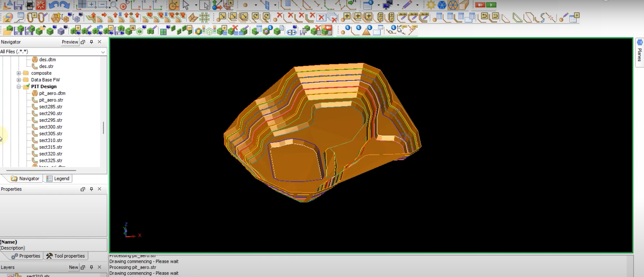Expand the composite folder
This screenshot has height=277, width=644.
(19, 73)
